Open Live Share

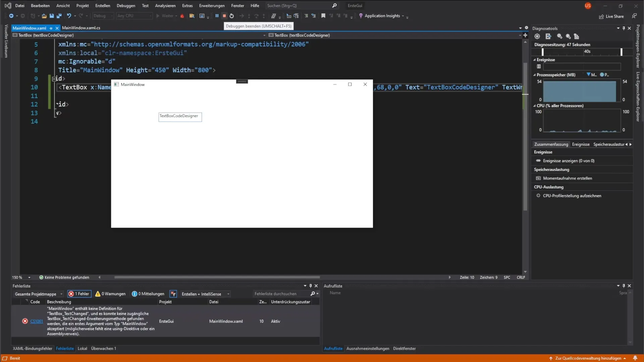(x=611, y=16)
